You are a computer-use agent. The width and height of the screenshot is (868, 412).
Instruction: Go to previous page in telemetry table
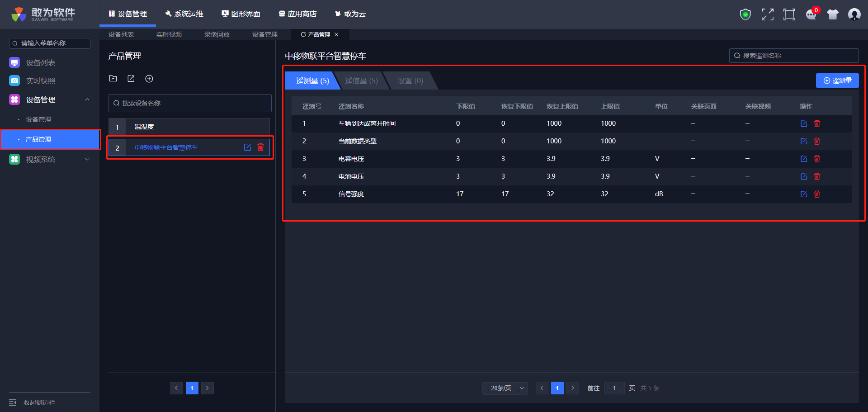[x=542, y=388]
